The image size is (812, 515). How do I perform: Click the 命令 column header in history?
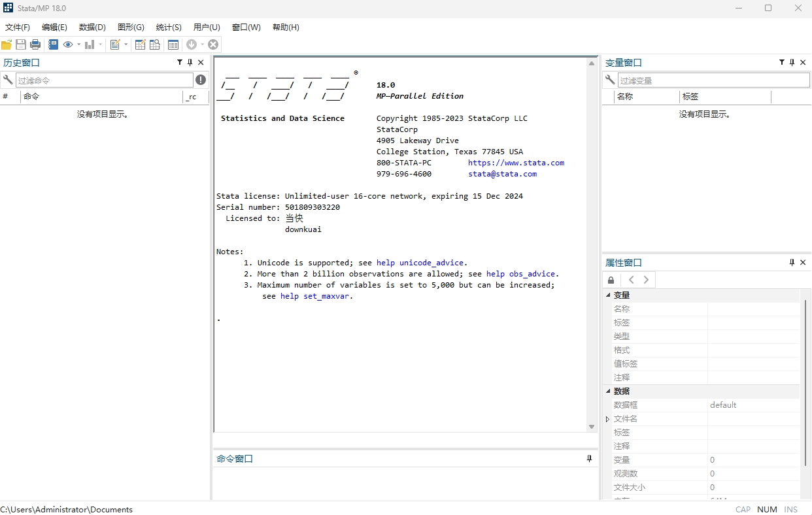(102, 97)
